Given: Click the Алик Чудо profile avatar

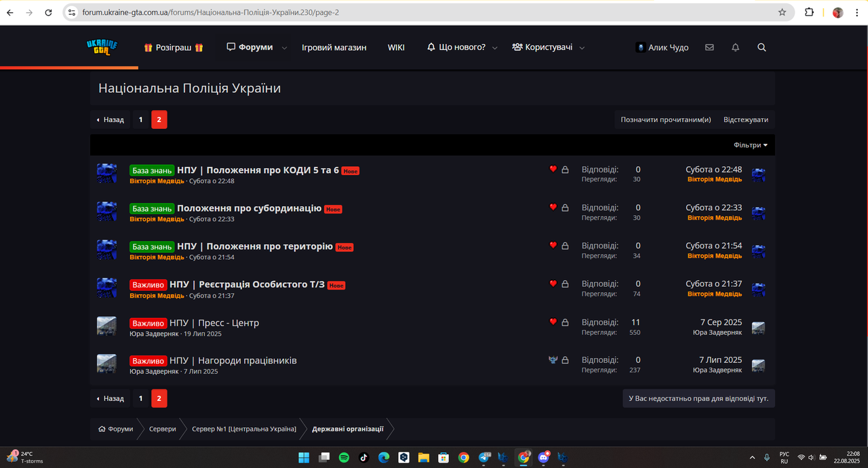Looking at the screenshot, I should (640, 47).
